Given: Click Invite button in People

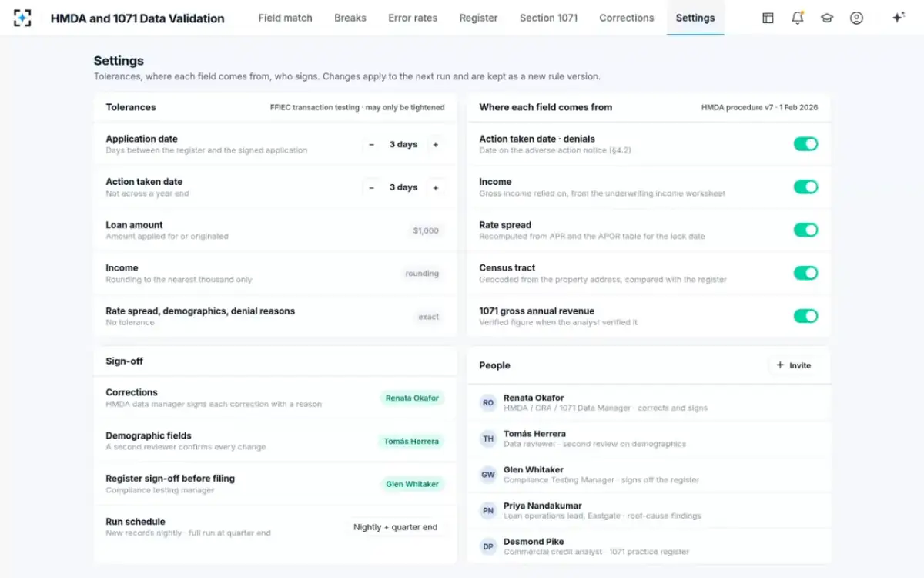Looking at the screenshot, I should point(793,365).
